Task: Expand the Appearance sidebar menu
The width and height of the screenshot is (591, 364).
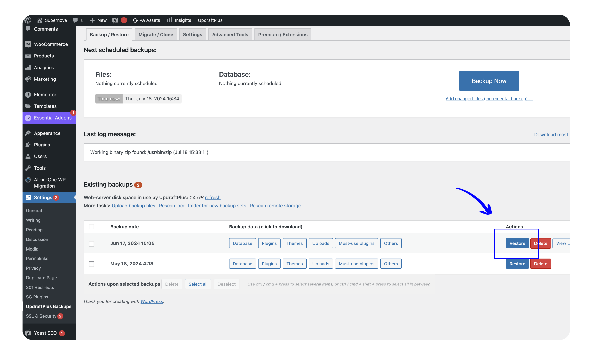Action: pyautogui.click(x=47, y=133)
